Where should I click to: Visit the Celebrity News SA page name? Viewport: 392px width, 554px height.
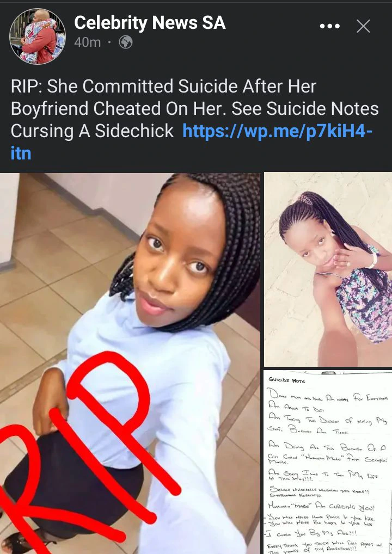click(150, 23)
